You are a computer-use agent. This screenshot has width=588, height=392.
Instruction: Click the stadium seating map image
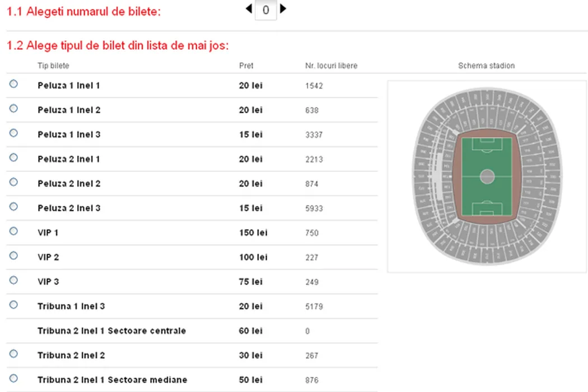[487, 176]
